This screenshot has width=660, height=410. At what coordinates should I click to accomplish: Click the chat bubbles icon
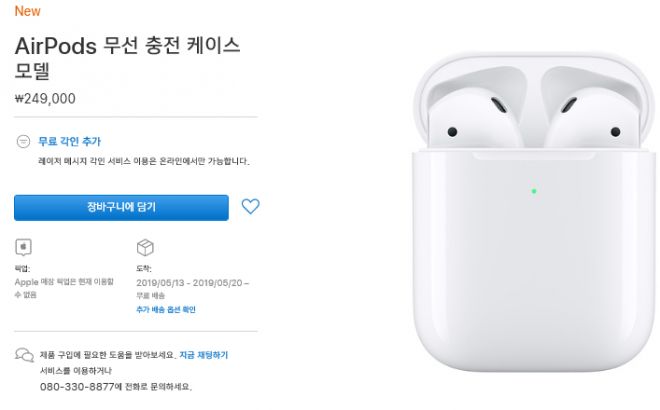(24, 355)
